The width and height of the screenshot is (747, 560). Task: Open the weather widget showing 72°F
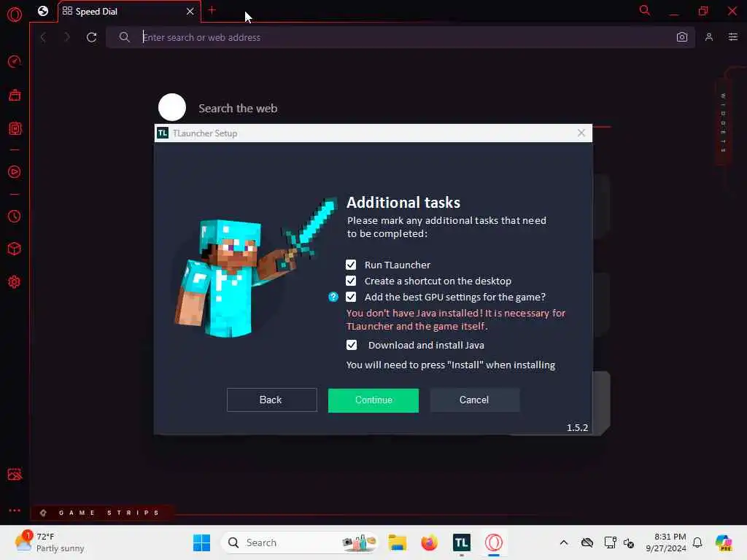coord(49,542)
